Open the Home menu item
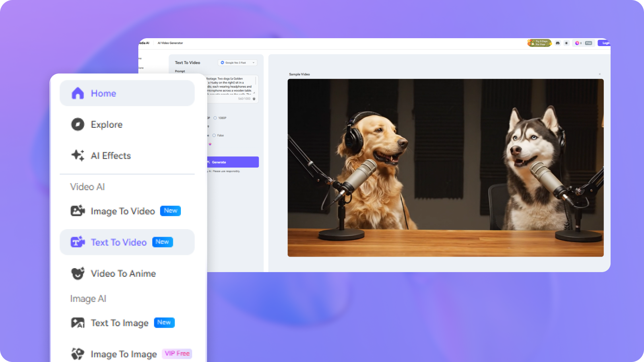Screen dimensions: 644x362 (127, 93)
